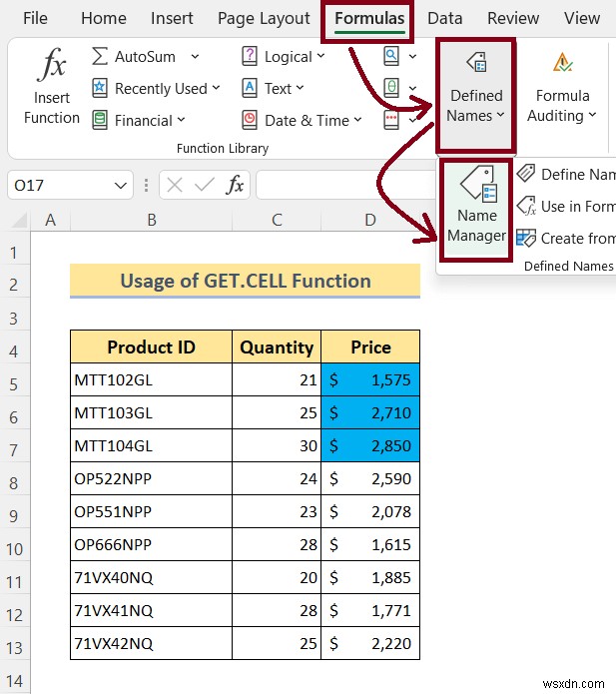The width and height of the screenshot is (616, 694).
Task: Click the formula bar enter checkmark
Action: [205, 185]
